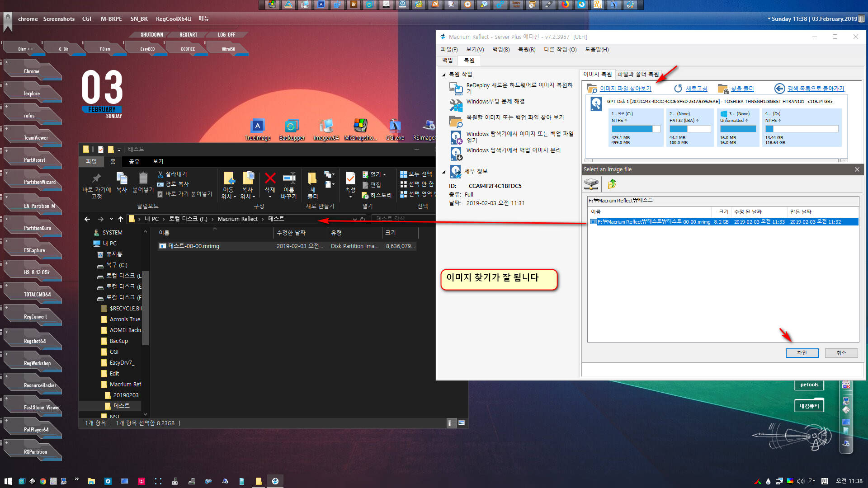Open the 공유 ribbon tab in Explorer

pyautogui.click(x=134, y=161)
